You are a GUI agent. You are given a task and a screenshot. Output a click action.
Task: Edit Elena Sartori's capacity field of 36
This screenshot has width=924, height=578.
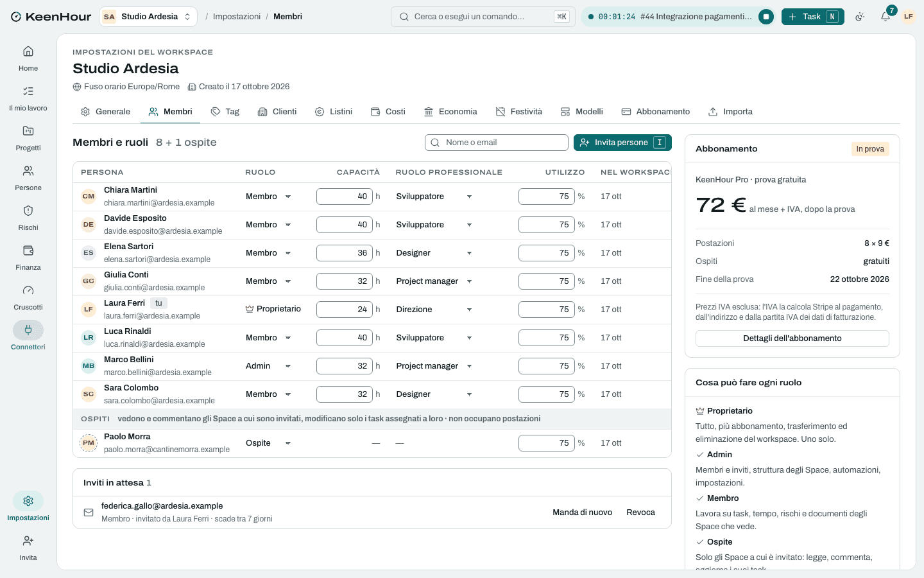click(x=345, y=253)
